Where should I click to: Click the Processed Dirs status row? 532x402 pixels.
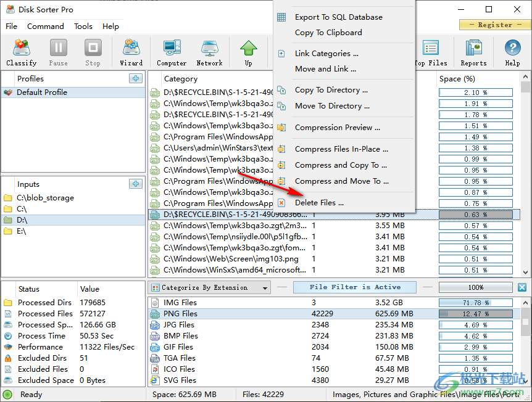pos(73,302)
